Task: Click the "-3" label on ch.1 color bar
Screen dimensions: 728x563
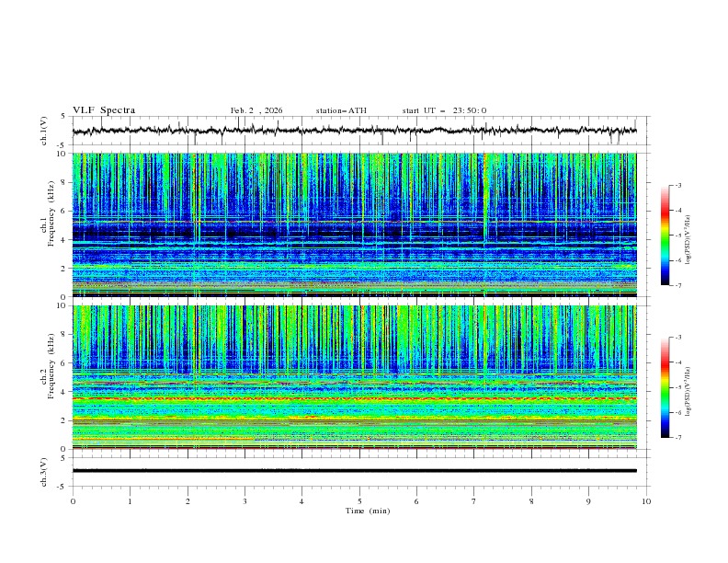Action: [x=678, y=185]
